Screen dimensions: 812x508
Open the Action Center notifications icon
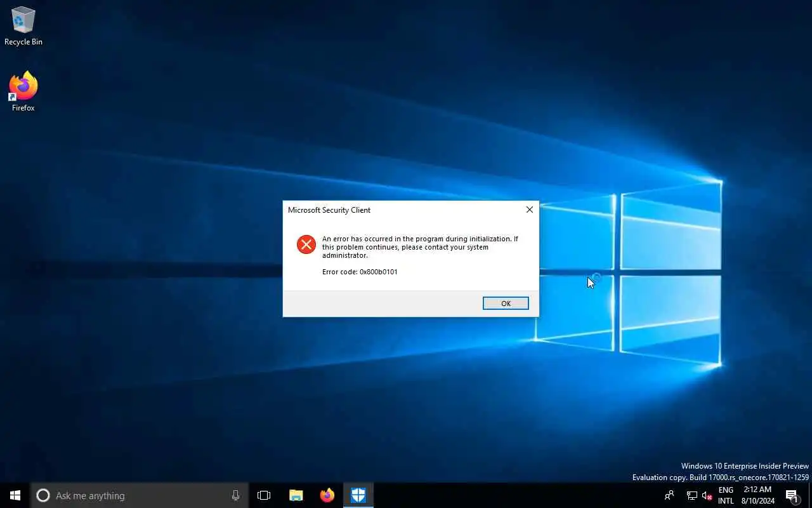point(792,495)
